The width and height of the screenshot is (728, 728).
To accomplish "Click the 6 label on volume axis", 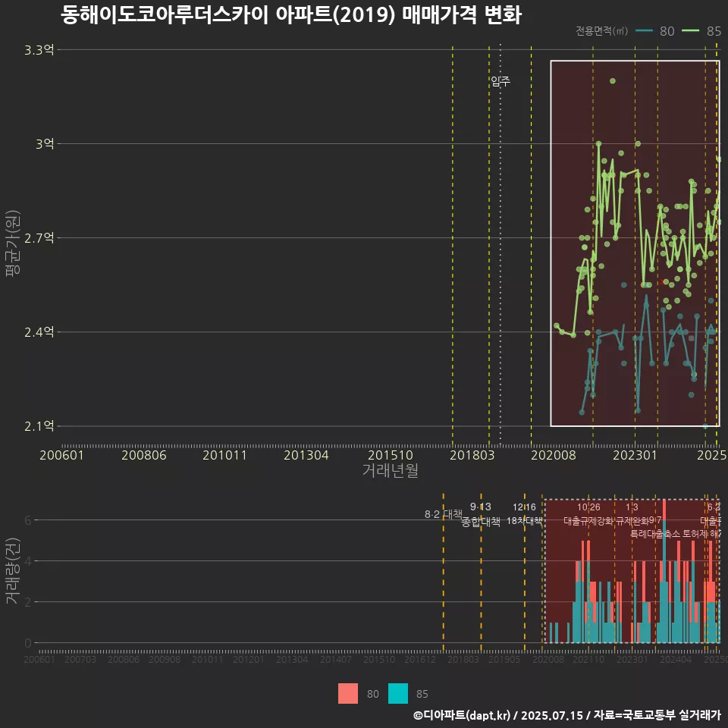I will tap(28, 520).
